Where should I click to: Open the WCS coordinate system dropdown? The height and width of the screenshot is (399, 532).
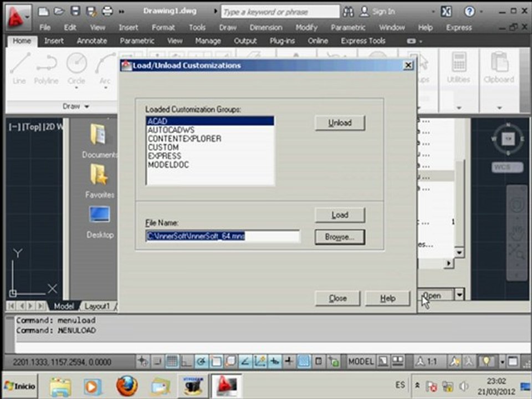point(508,167)
